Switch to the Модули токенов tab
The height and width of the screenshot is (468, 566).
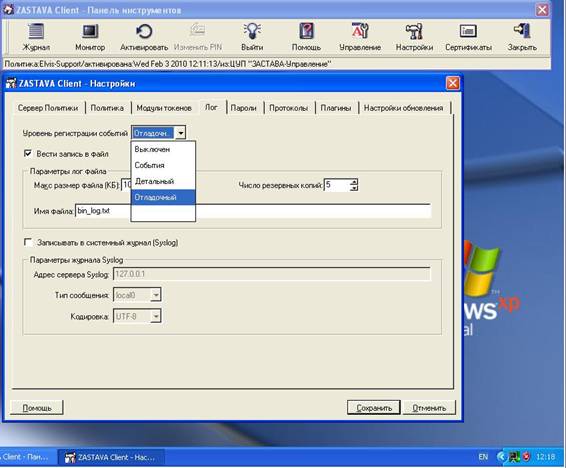[x=164, y=108]
